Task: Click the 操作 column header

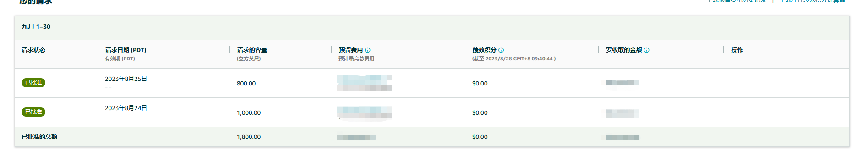Action: coord(737,50)
